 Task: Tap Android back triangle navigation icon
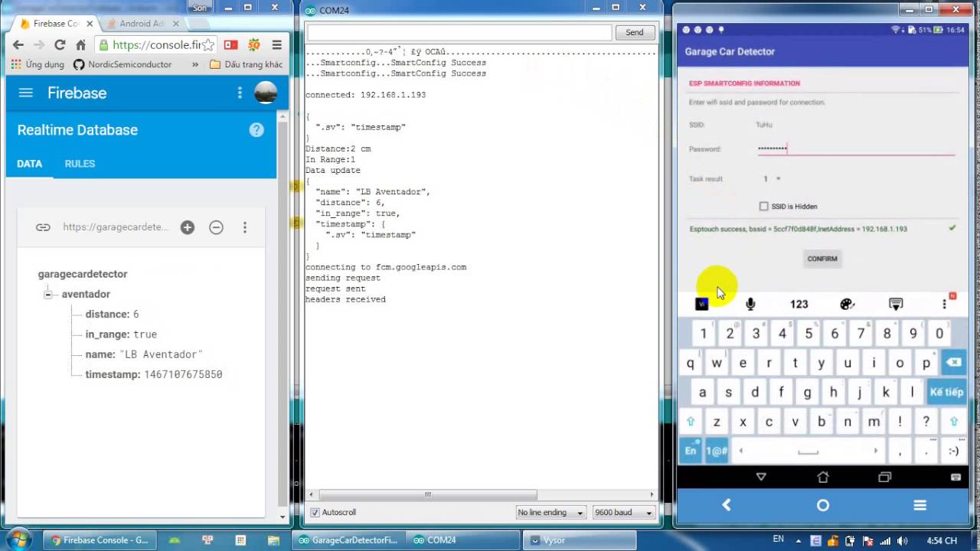click(x=761, y=477)
